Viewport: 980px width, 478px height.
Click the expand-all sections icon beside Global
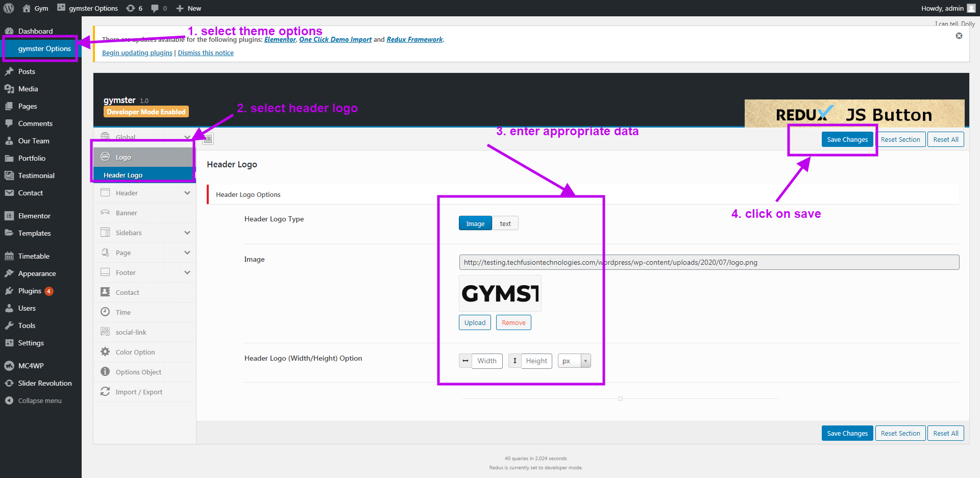coord(208,139)
